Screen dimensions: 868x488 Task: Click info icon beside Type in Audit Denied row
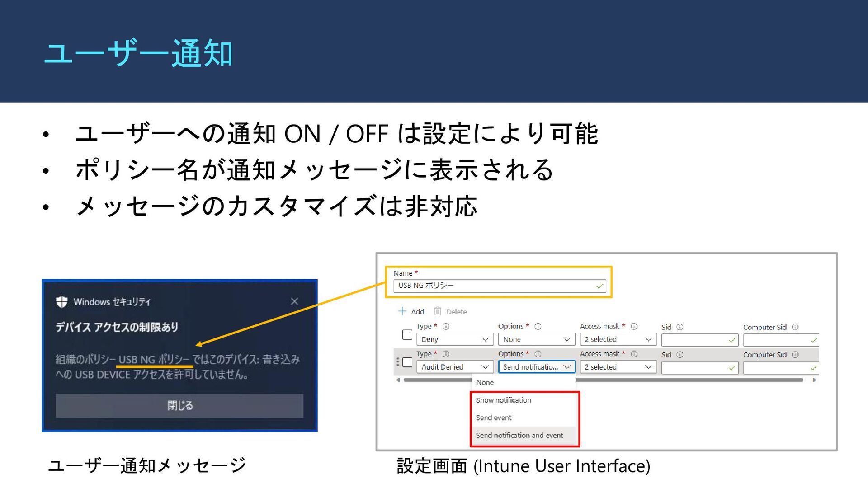(x=446, y=354)
